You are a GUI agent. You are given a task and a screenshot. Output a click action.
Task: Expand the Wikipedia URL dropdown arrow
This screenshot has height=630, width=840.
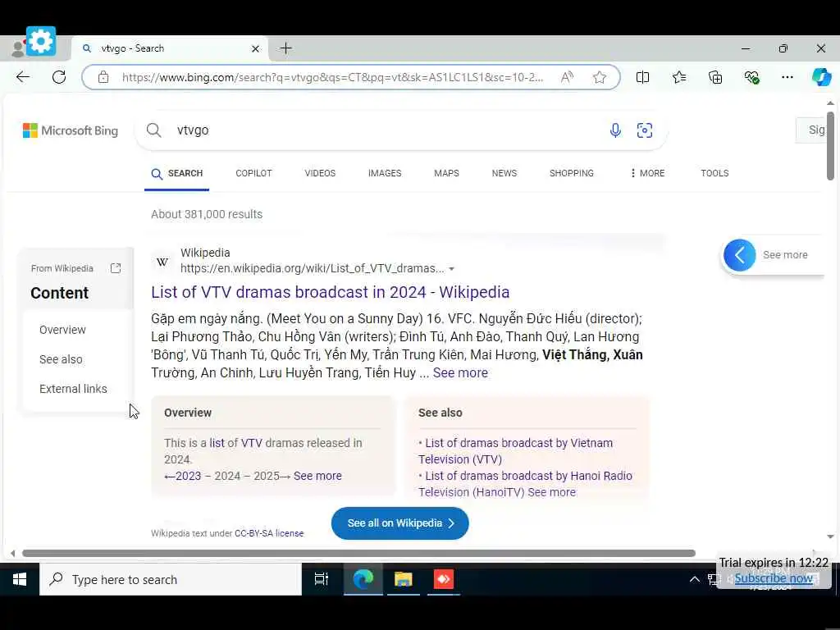(452, 269)
